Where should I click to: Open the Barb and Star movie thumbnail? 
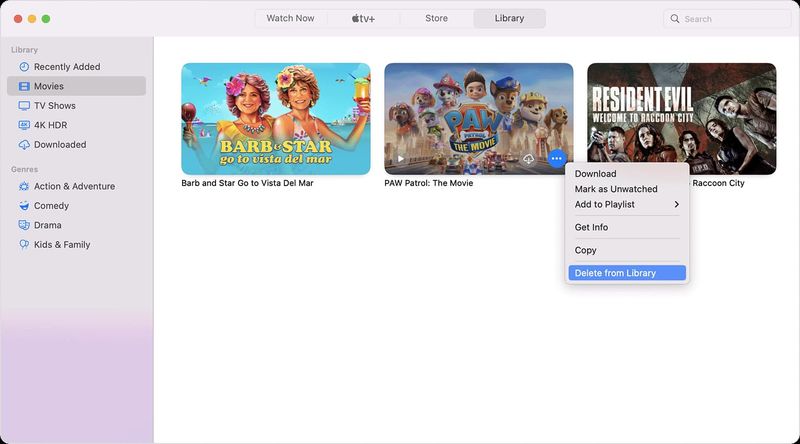[x=276, y=119]
